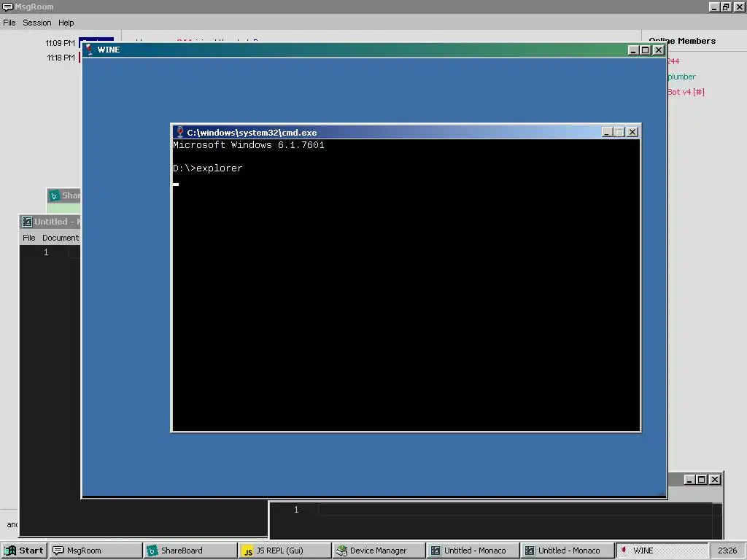Click the ShareBoard window title icon
This screenshot has height=560, width=747.
[x=54, y=195]
